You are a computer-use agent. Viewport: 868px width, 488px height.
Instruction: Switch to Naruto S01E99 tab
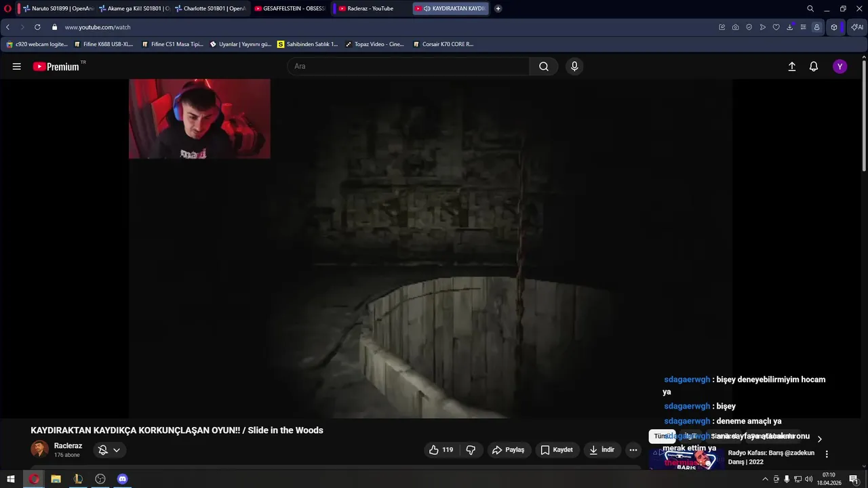tap(58, 9)
